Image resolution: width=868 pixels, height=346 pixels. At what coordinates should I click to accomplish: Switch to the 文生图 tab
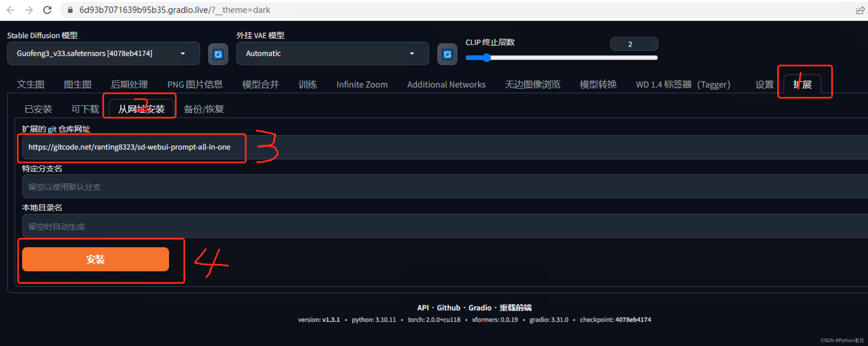tap(31, 85)
